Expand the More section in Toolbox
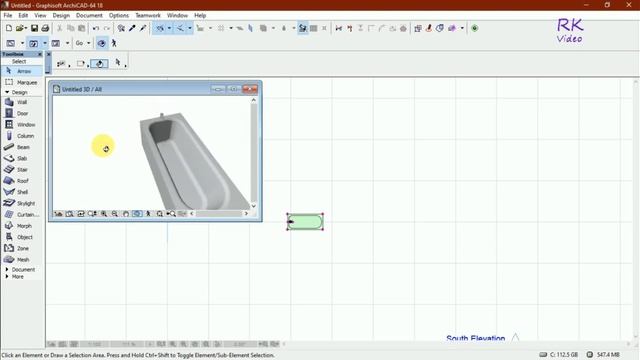The image size is (640, 360). (7, 277)
